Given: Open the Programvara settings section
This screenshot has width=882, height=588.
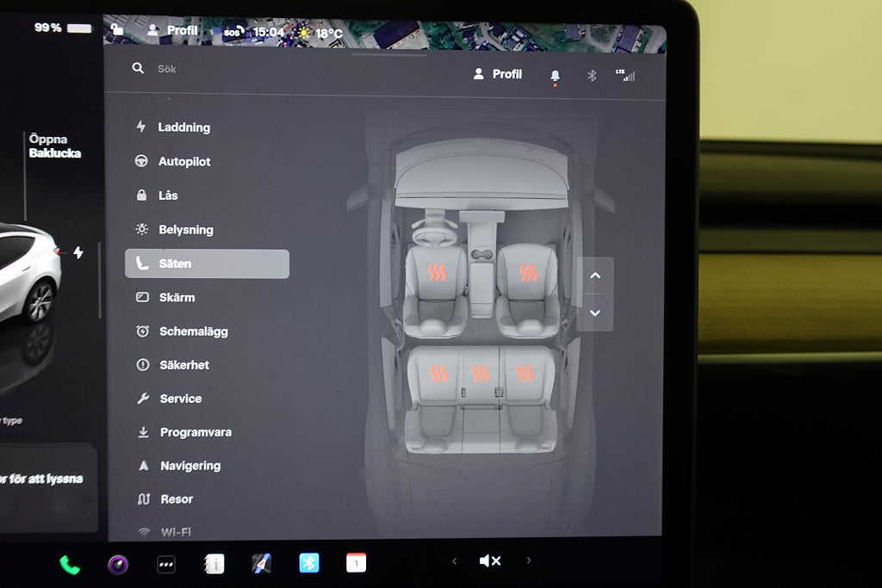Looking at the screenshot, I should (195, 432).
